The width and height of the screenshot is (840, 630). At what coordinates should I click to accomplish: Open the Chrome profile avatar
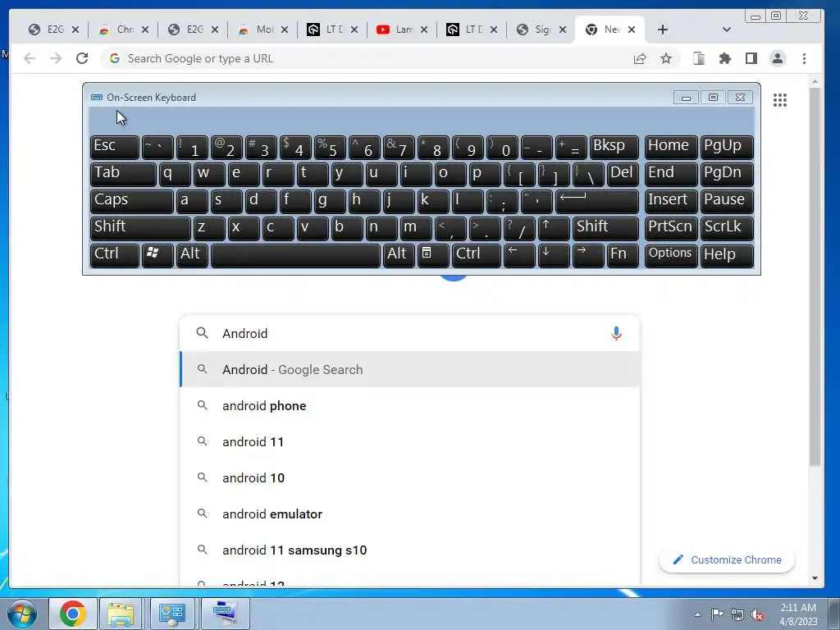click(778, 58)
